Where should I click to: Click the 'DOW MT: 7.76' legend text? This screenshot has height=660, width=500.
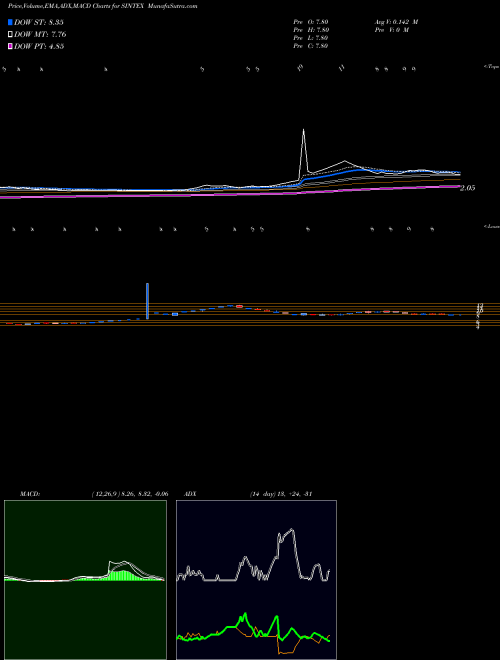(x=40, y=35)
